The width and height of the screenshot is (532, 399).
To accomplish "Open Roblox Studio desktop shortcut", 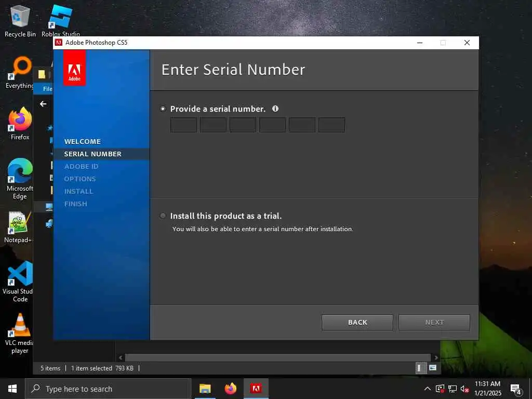I will click(61, 21).
